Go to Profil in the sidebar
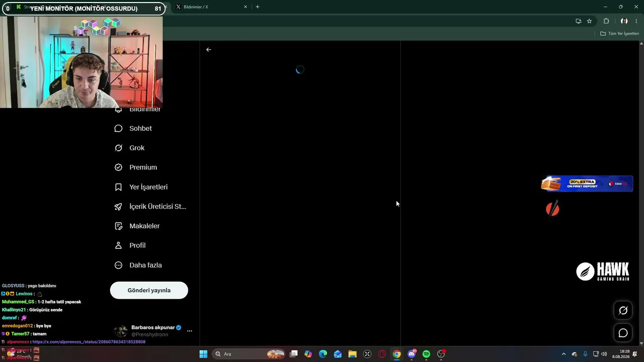 [x=137, y=245]
